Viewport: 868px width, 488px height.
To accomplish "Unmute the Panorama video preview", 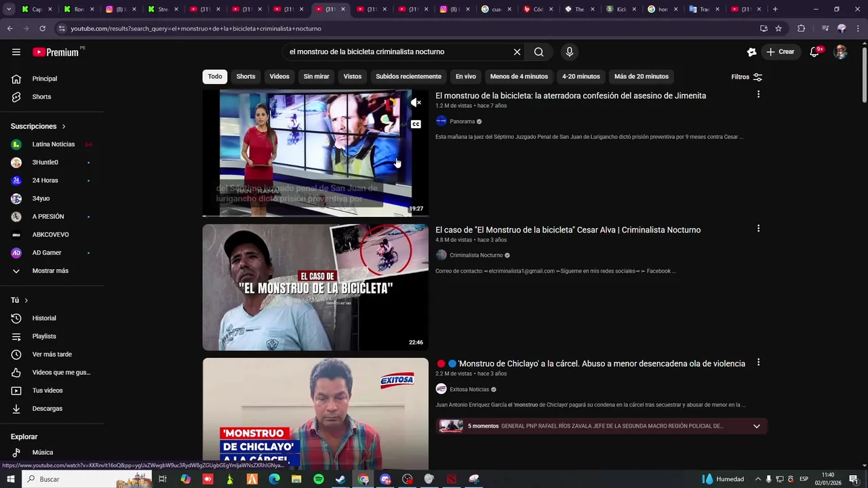I will [416, 102].
